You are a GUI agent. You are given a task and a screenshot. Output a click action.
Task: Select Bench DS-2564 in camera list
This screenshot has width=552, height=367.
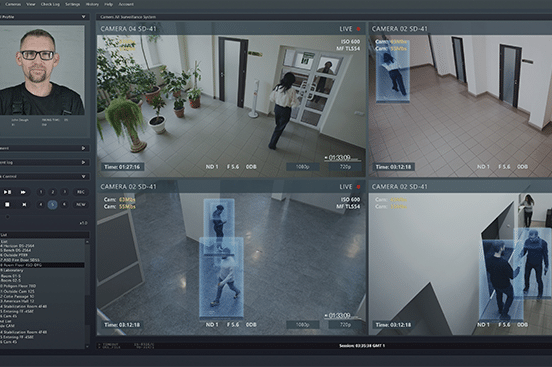[x=16, y=250]
